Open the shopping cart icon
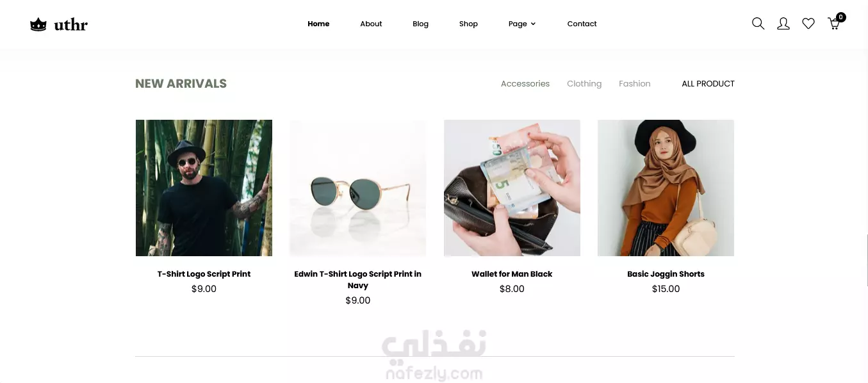 pos(835,23)
